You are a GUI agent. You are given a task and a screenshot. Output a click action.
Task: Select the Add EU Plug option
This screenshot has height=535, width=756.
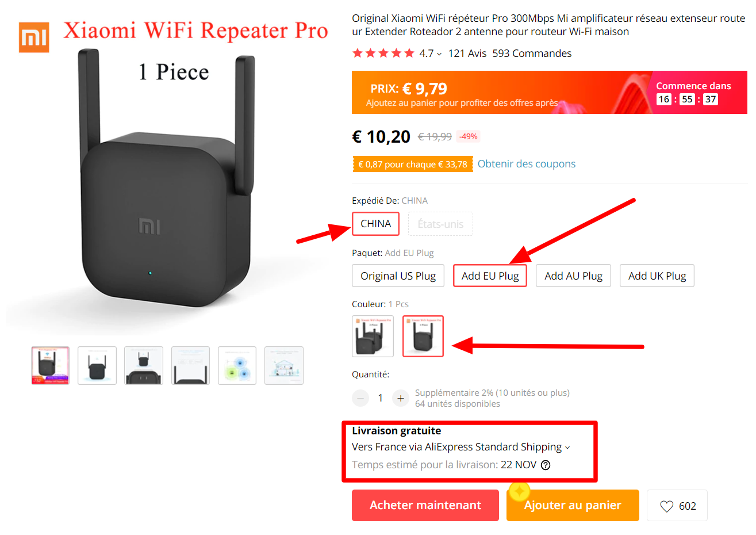point(490,276)
